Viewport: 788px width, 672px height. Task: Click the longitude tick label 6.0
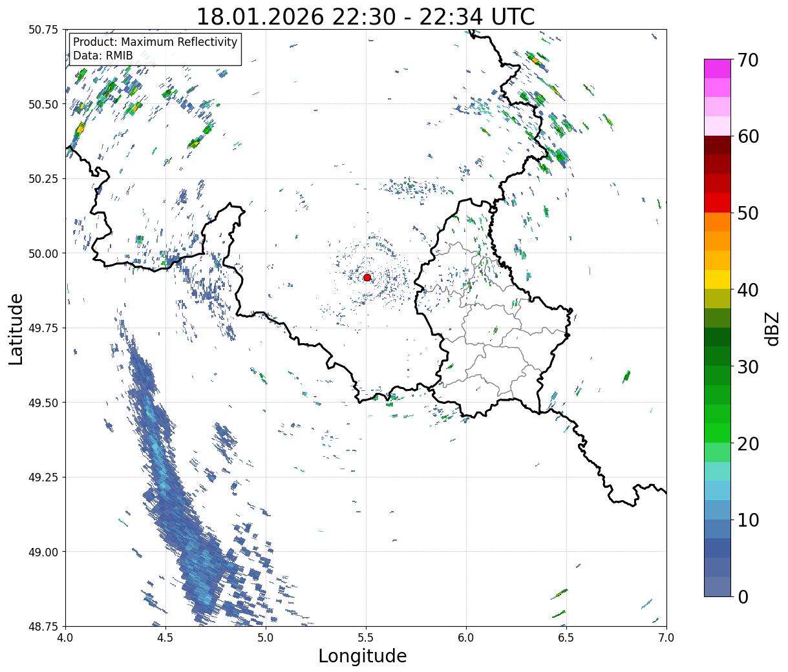[x=466, y=638]
